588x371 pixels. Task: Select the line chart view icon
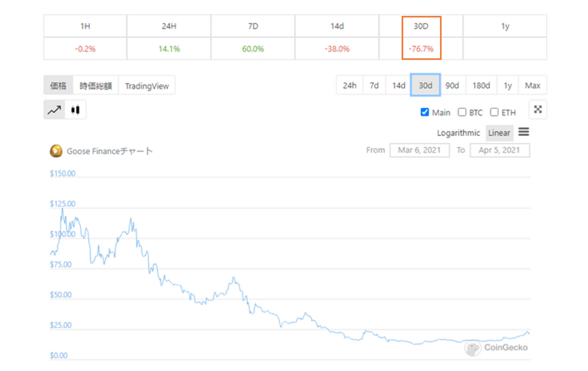coord(54,110)
